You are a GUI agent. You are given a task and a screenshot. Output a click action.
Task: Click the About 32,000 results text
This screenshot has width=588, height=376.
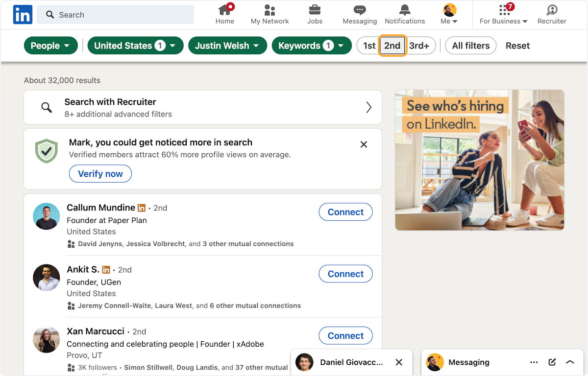62,80
